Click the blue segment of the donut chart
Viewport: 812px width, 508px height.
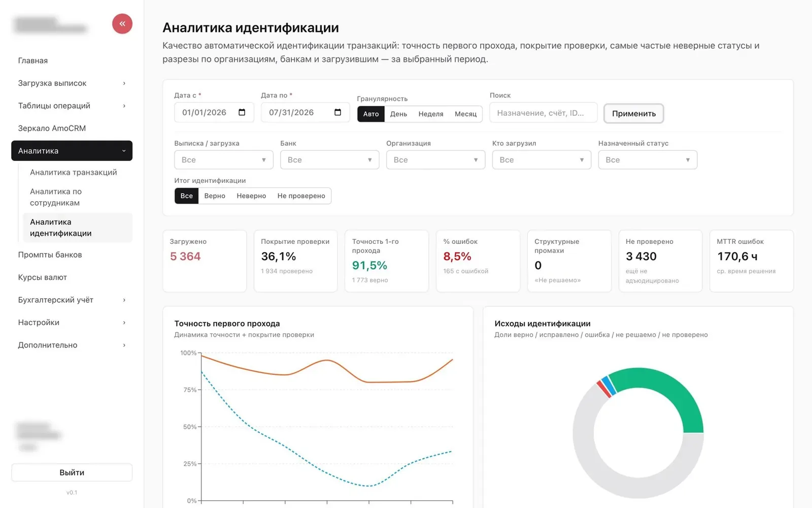pyautogui.click(x=608, y=386)
